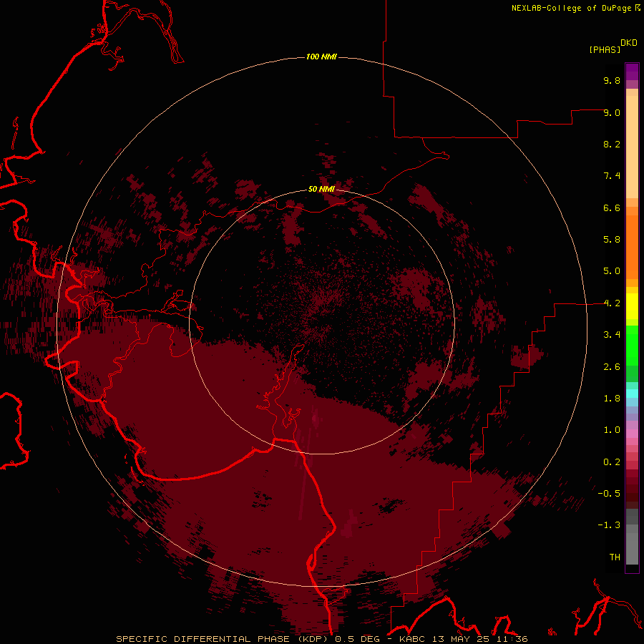644x644 pixels.
Task: Click the [PHAS] legend label
Action: click(x=605, y=50)
